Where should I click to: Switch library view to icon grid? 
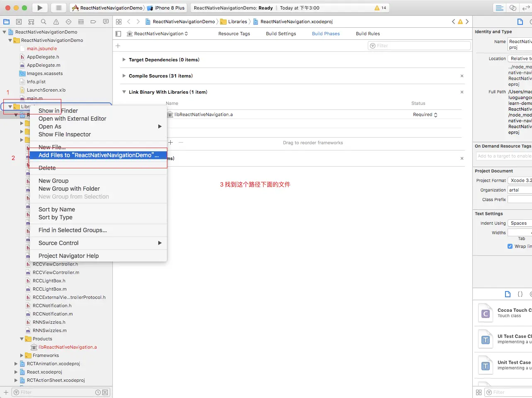coord(479,392)
